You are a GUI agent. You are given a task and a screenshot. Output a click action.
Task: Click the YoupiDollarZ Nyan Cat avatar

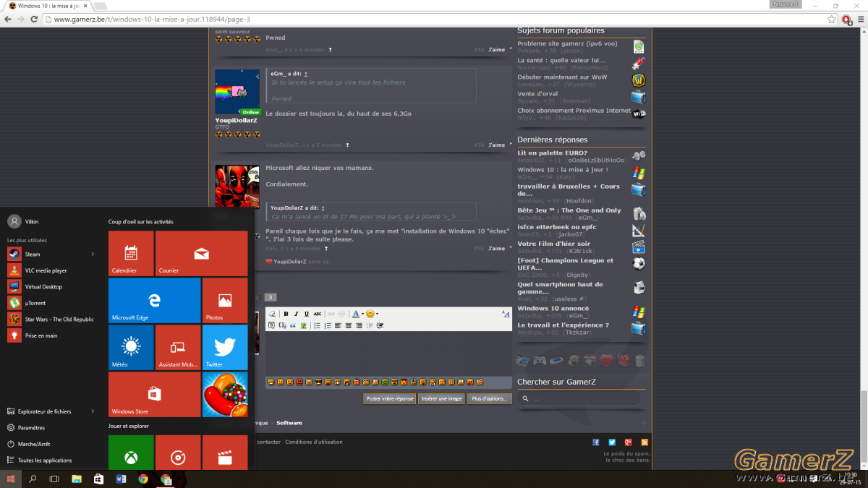tap(237, 93)
